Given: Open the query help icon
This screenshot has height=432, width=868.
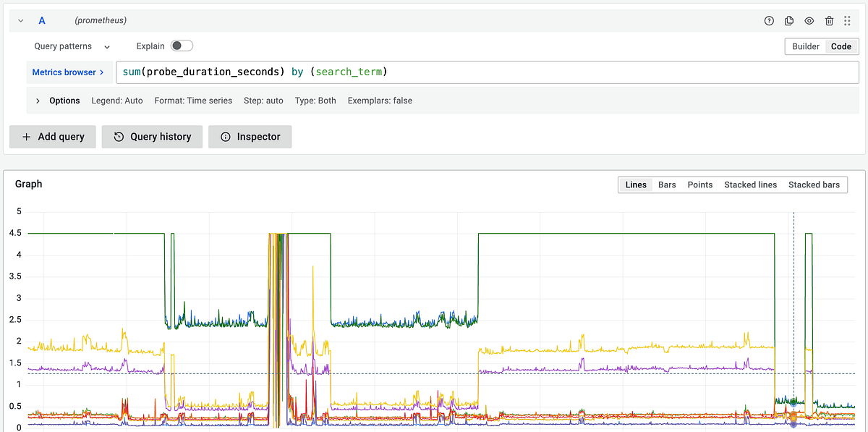Looking at the screenshot, I should [769, 20].
